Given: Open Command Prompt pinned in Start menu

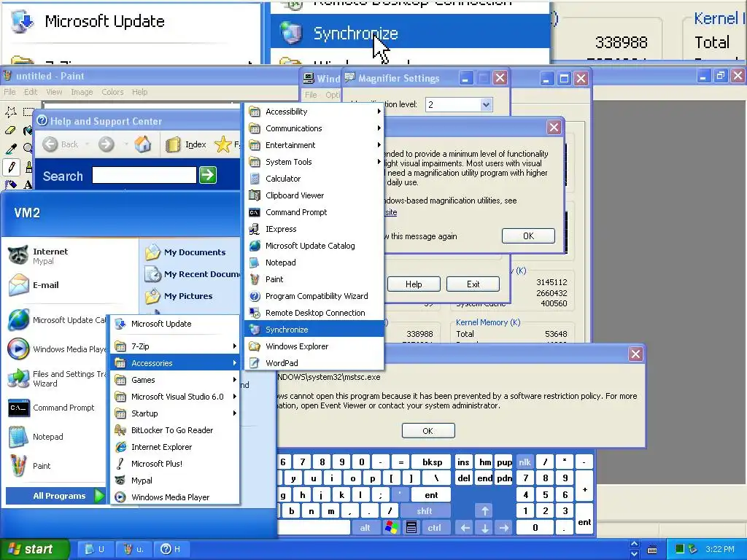Looking at the screenshot, I should tap(57, 408).
